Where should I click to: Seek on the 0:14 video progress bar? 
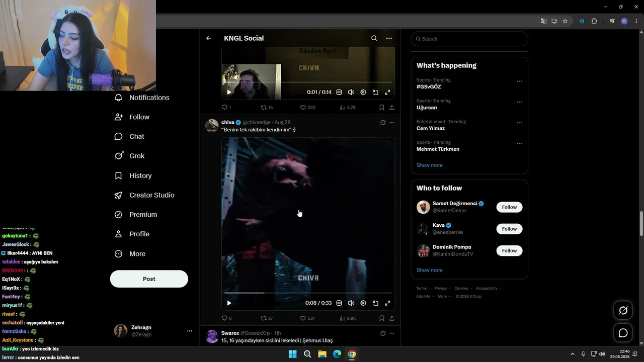click(x=308, y=82)
